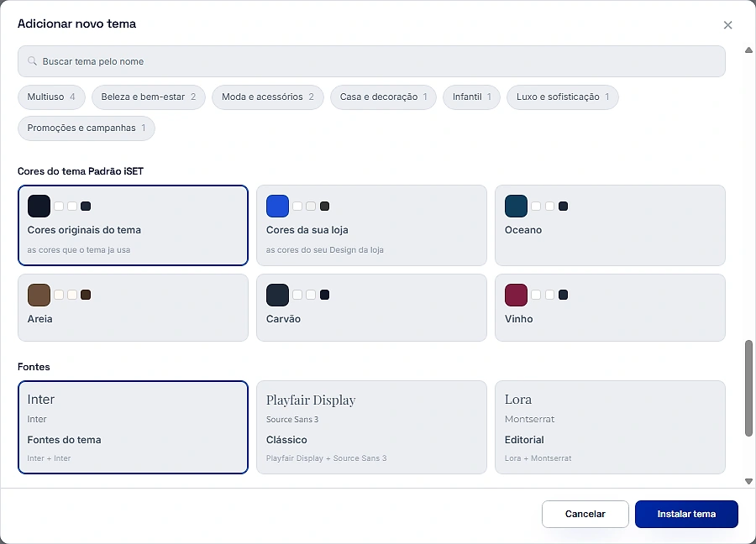Image resolution: width=756 pixels, height=544 pixels.
Task: Click the brown swatch of Areia
Action: 39,295
